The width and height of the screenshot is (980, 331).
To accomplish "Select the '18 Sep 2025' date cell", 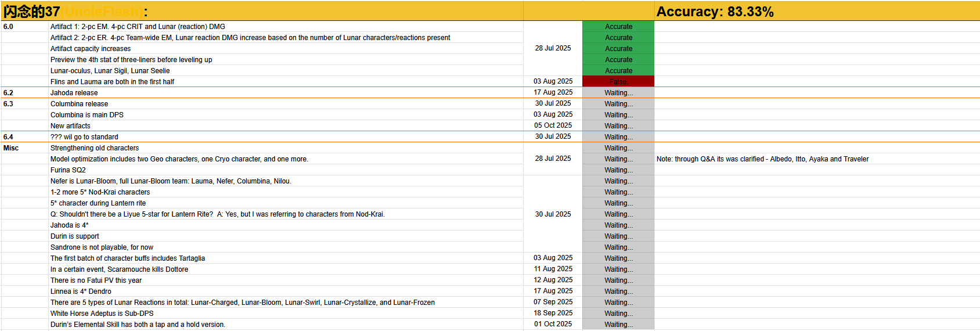I will [x=553, y=313].
